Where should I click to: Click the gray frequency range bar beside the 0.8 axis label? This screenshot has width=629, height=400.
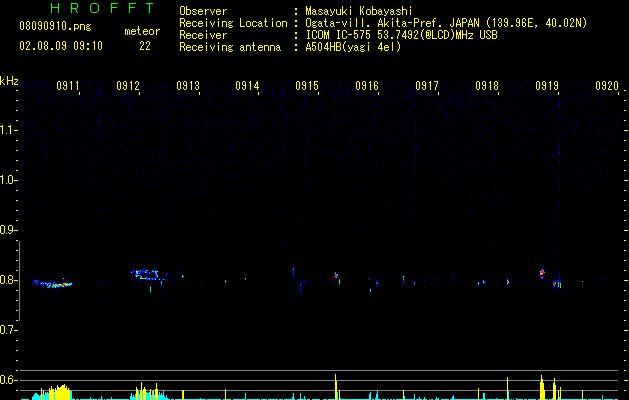pos(19,281)
